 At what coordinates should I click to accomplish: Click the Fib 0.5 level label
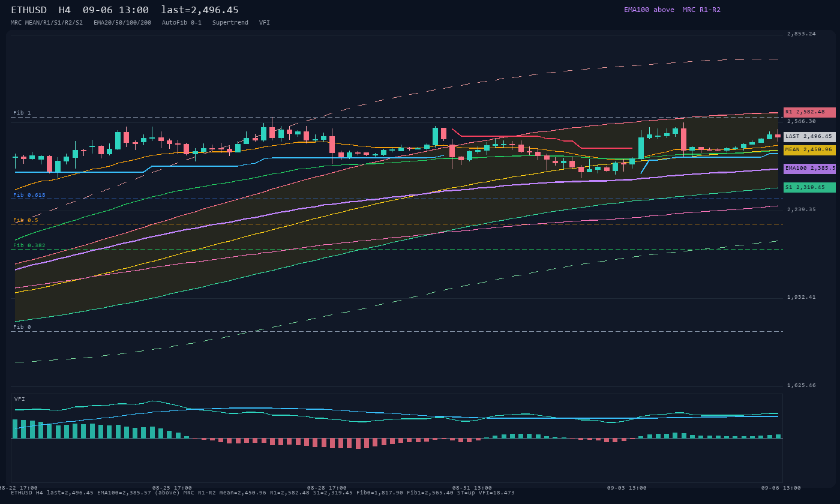pyautogui.click(x=26, y=220)
